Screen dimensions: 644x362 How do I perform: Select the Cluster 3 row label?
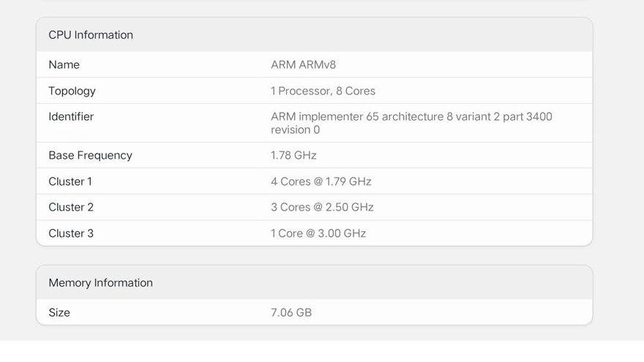[71, 234]
